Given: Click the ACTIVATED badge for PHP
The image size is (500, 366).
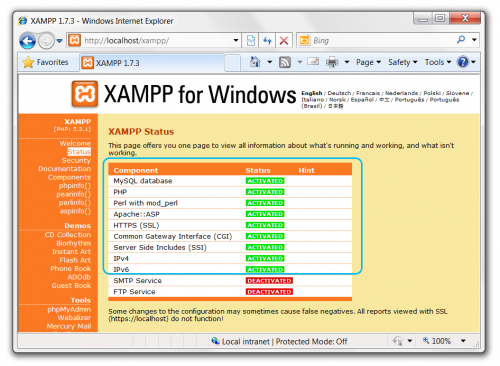Looking at the screenshot, I should (x=265, y=192).
